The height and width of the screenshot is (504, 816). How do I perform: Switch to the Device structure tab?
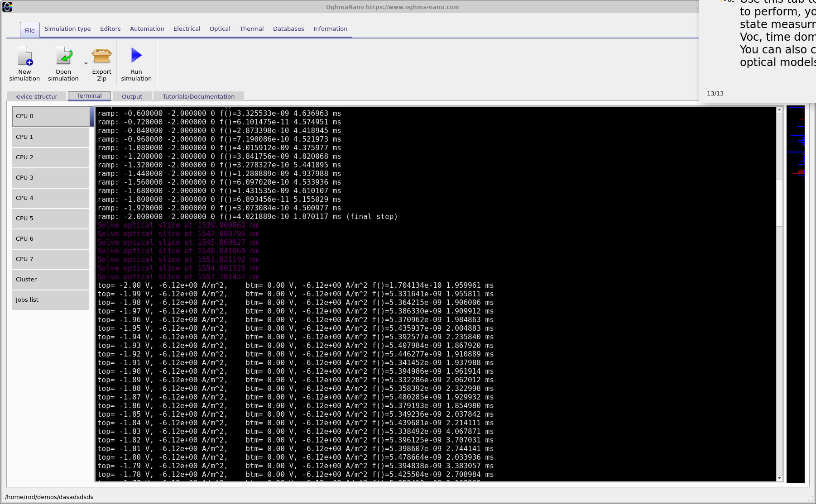point(37,96)
